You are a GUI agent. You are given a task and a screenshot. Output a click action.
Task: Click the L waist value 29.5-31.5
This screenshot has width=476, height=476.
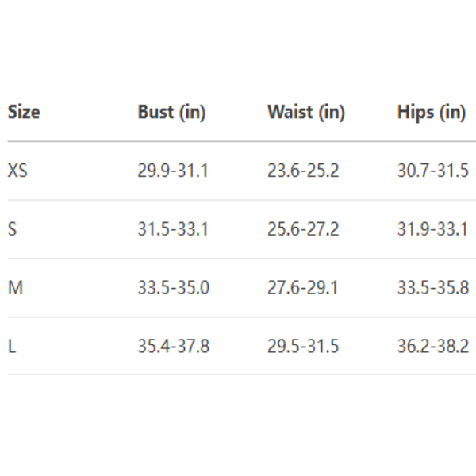303,347
